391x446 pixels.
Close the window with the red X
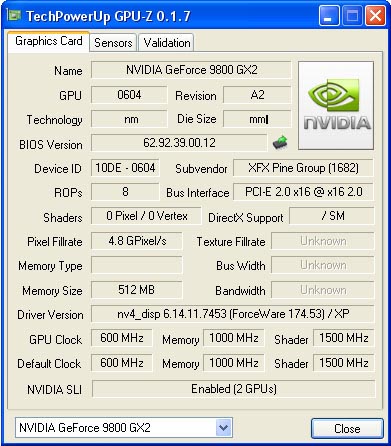375,16
